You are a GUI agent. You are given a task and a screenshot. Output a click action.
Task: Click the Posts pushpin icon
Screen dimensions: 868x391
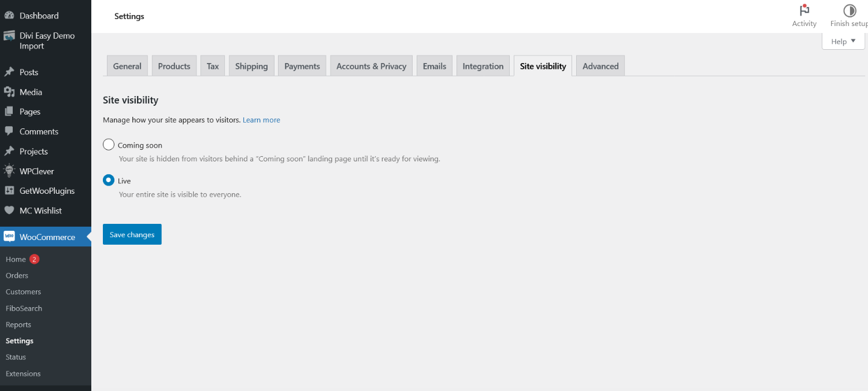point(9,72)
